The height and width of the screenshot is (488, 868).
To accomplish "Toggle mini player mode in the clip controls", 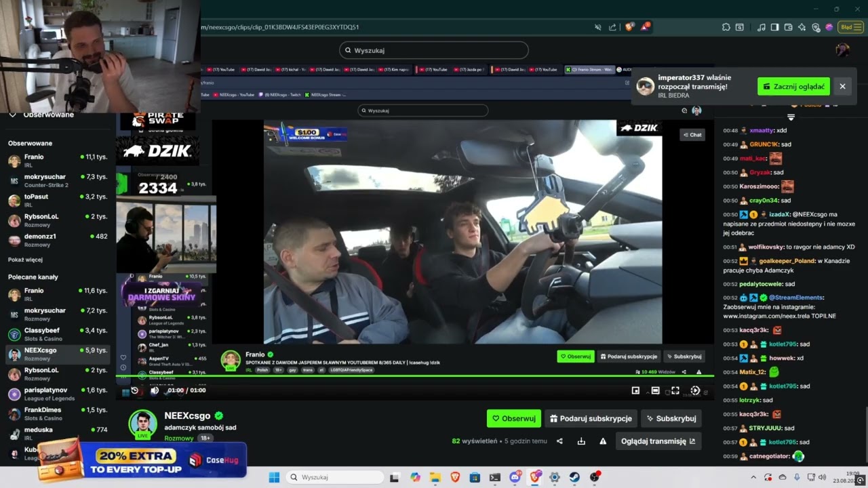I will click(635, 390).
